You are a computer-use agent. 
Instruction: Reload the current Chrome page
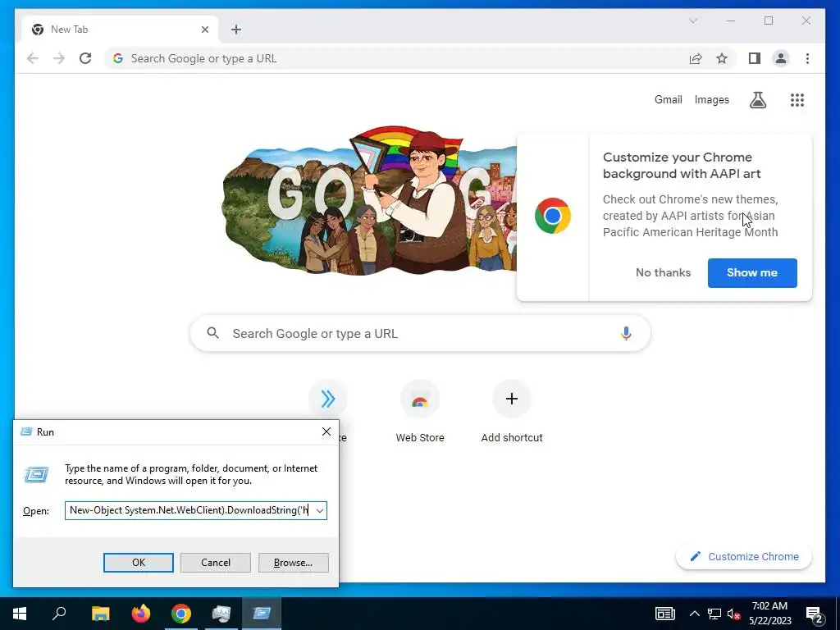coord(85,58)
